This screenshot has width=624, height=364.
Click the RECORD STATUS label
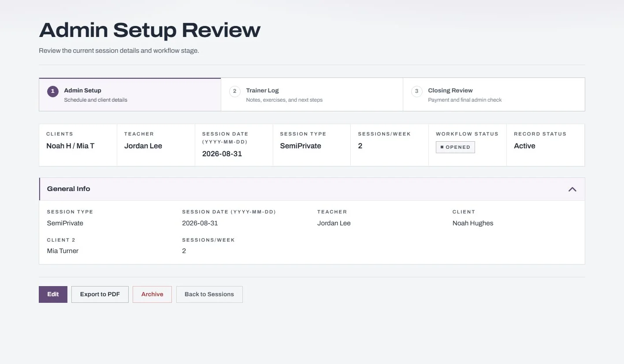540,134
